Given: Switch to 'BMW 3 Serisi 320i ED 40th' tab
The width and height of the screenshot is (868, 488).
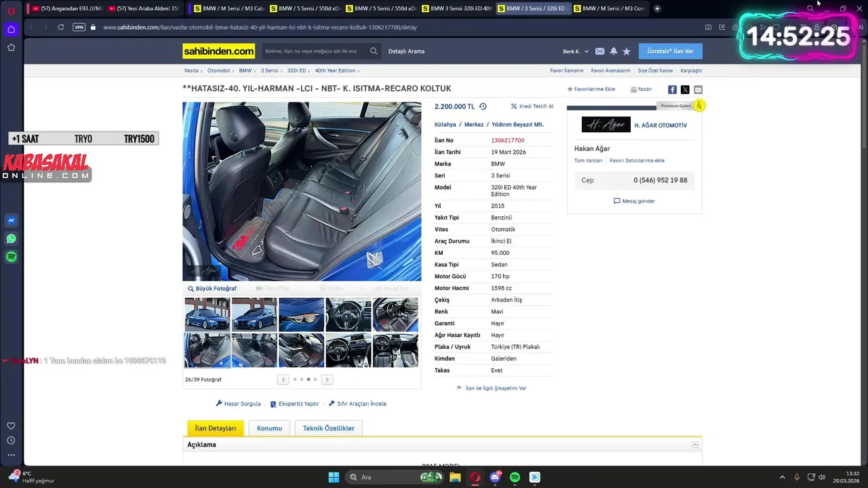Looking at the screenshot, I should 456,9.
